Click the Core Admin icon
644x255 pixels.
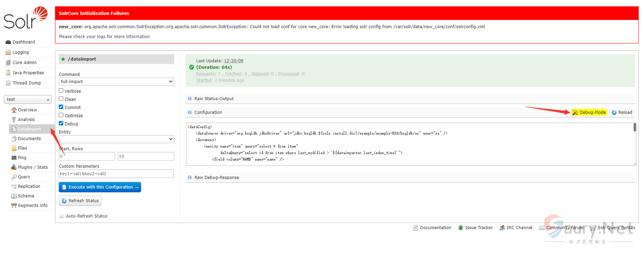coord(8,63)
